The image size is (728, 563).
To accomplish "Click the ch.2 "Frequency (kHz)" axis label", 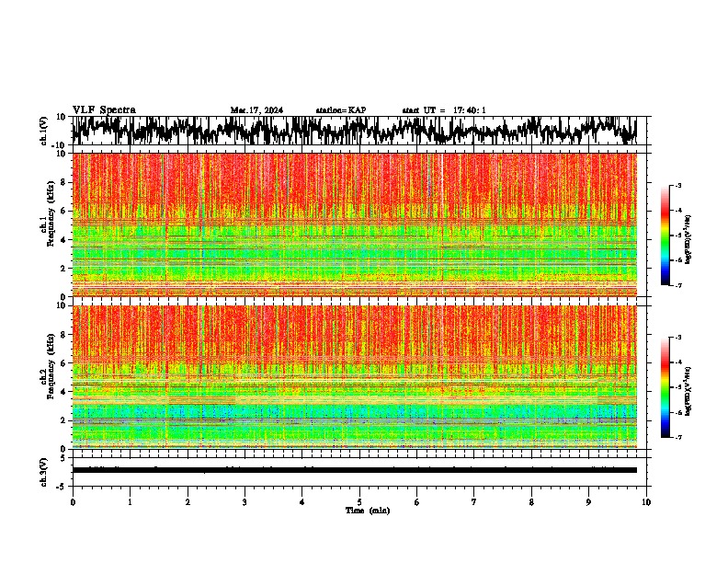I will [51, 367].
